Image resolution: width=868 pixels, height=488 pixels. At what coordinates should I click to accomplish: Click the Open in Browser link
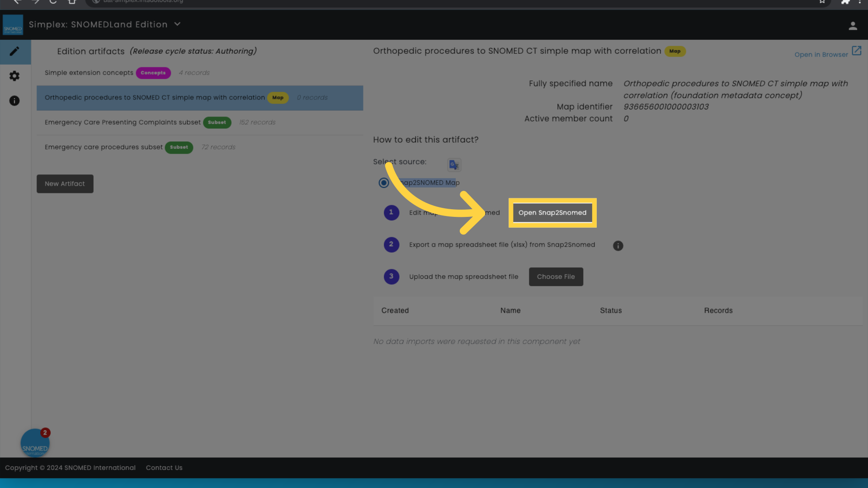[x=821, y=55]
